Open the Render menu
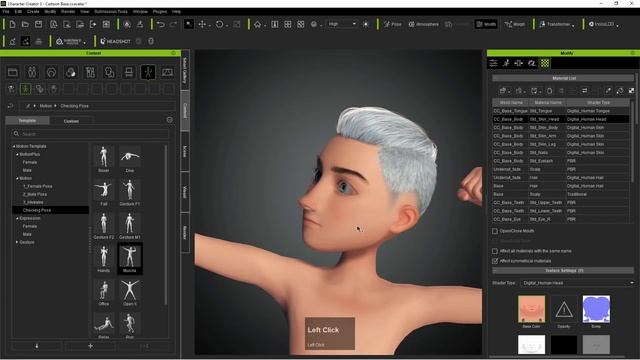Image resolution: width=640 pixels, height=360 pixels. click(68, 11)
